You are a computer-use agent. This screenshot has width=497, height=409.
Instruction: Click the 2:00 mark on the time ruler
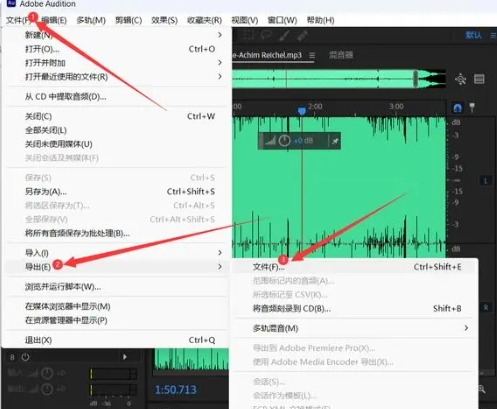315,106
